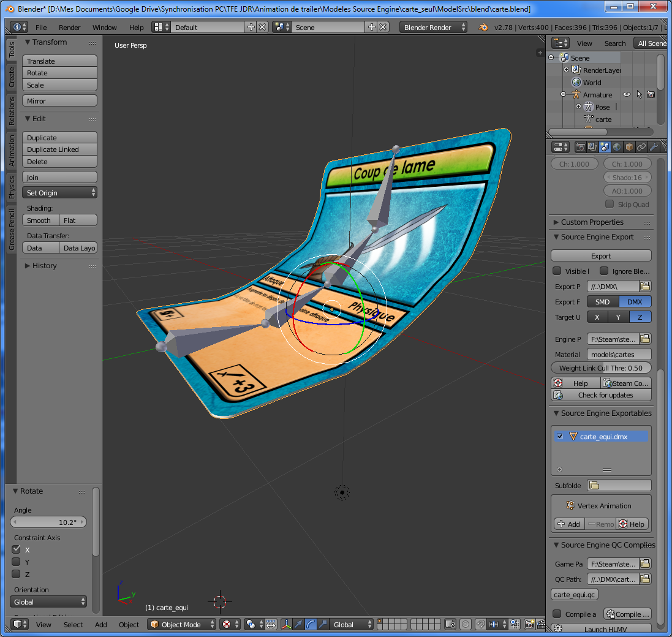Switch to the Modifiers wrench tab
The height and width of the screenshot is (637, 672).
pos(654,148)
